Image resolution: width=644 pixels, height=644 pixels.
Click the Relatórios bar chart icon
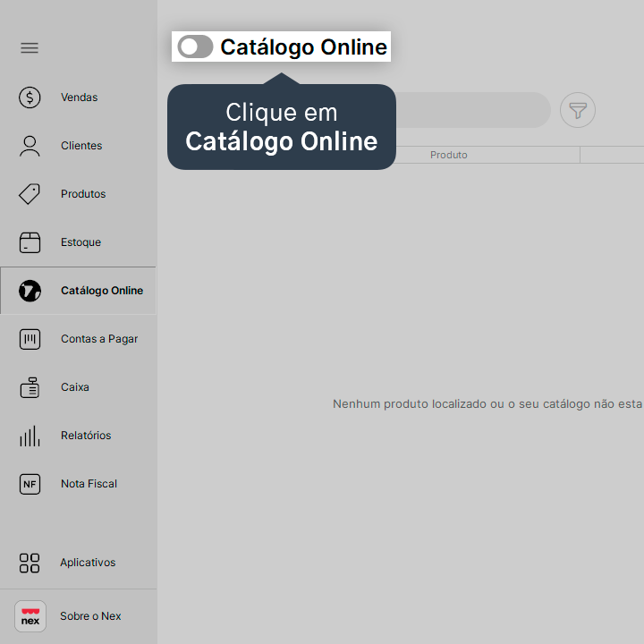(x=30, y=436)
